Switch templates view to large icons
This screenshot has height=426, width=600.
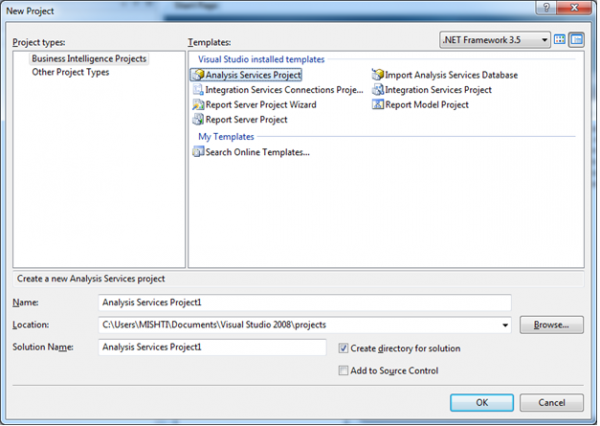[559, 39]
